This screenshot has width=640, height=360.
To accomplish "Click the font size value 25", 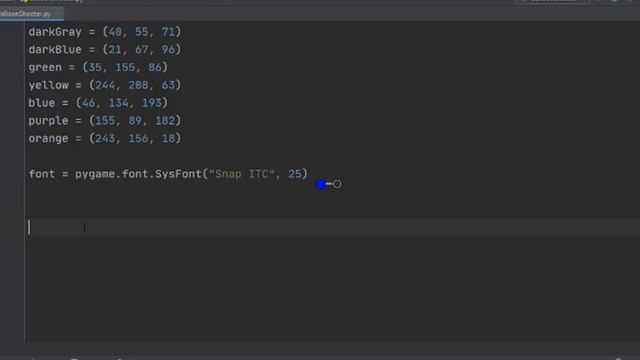I will pyautogui.click(x=295, y=174).
